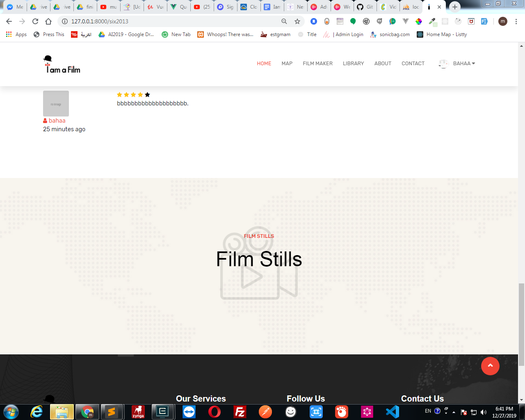Click the I am a Film logo
This screenshot has width=525, height=420.
pos(62,65)
